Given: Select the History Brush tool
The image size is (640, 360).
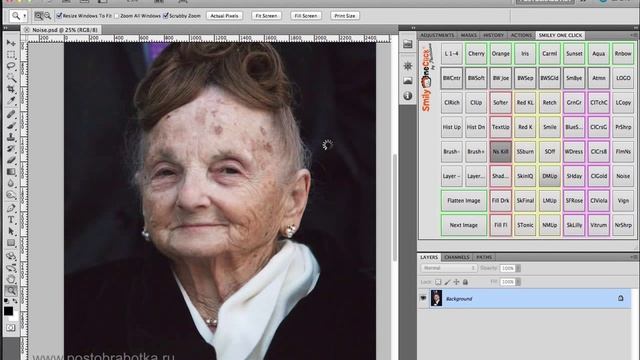Looking at the screenshot, I should [x=11, y=149].
